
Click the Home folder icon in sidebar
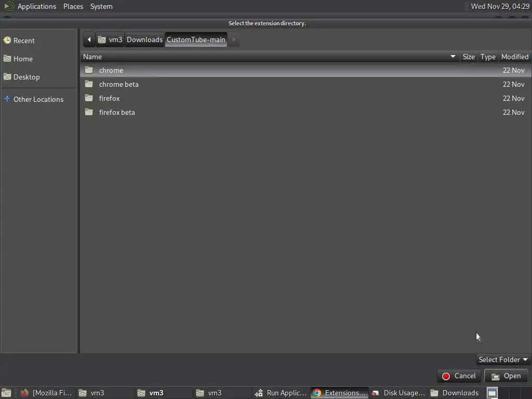[x=7, y=59]
